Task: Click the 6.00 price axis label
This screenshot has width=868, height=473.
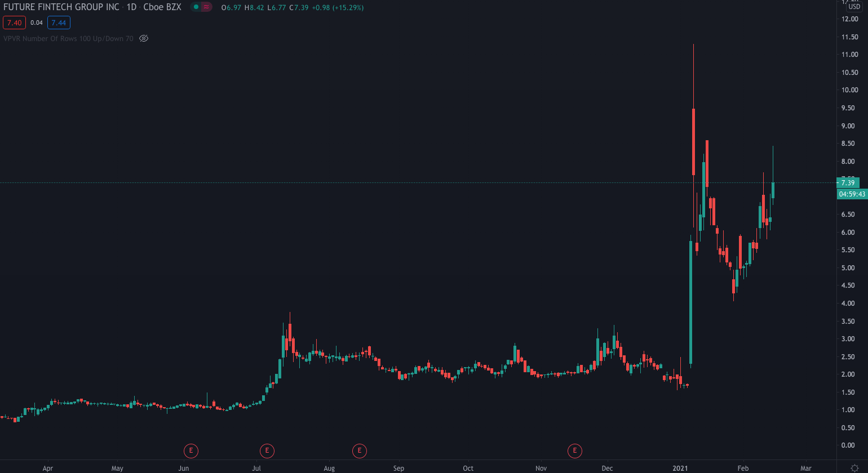Action: coord(848,233)
